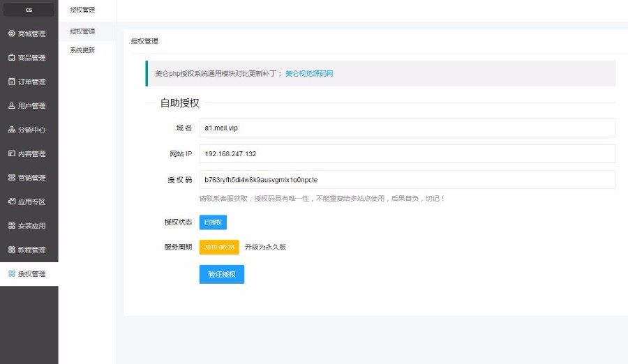628x364 pixels.
Task: Click the 商城管理 sidebar icon
Action: [x=12, y=33]
